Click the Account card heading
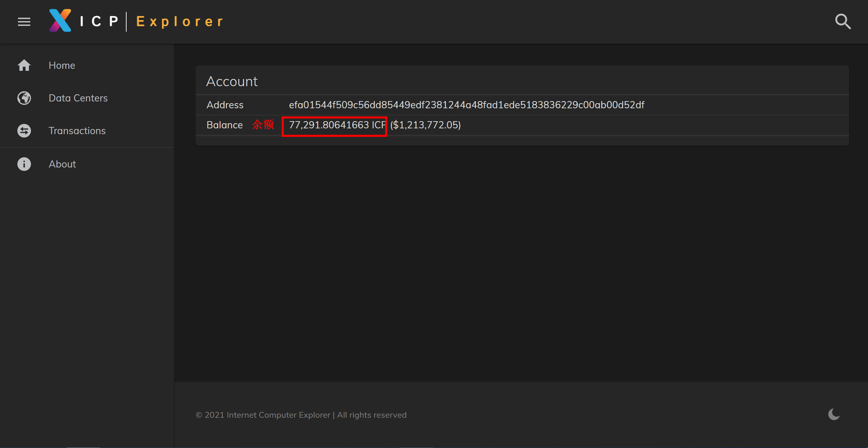Image resolution: width=868 pixels, height=448 pixels. (232, 81)
